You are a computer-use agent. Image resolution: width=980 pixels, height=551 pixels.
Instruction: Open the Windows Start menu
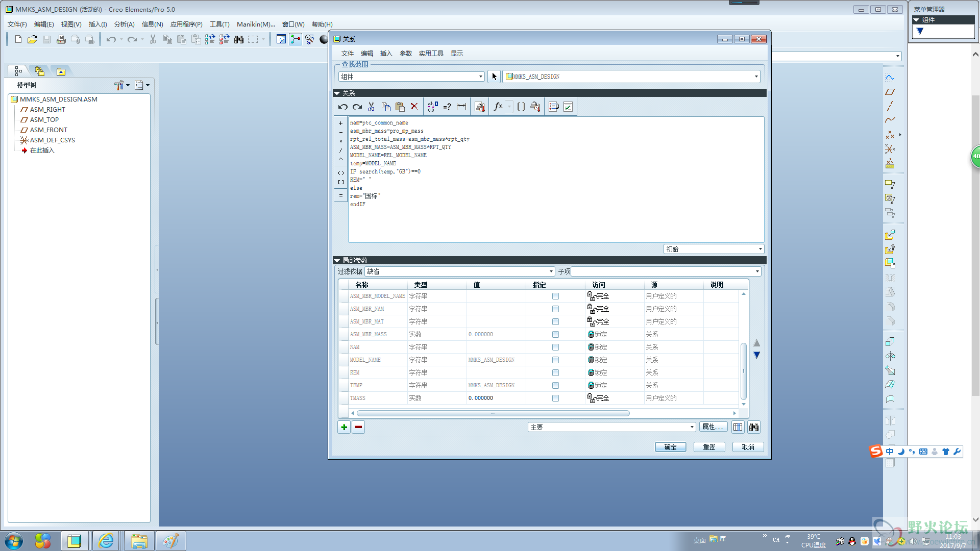point(13,541)
